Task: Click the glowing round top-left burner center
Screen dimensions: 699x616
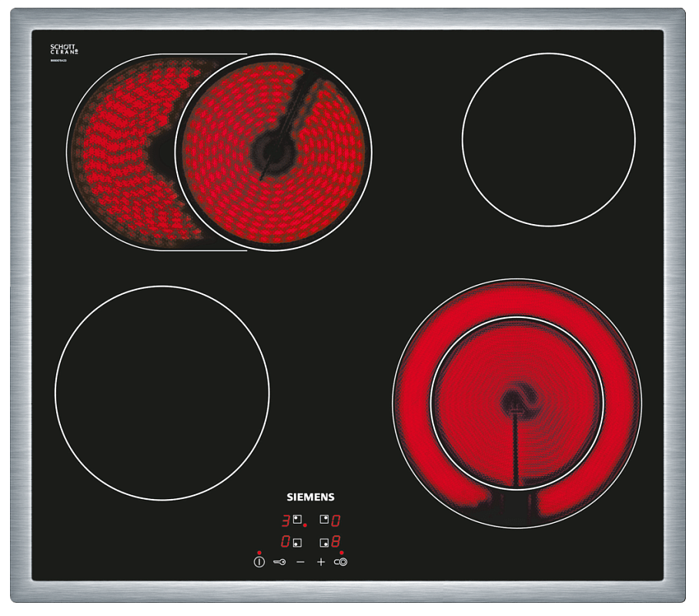Action: click(x=273, y=152)
